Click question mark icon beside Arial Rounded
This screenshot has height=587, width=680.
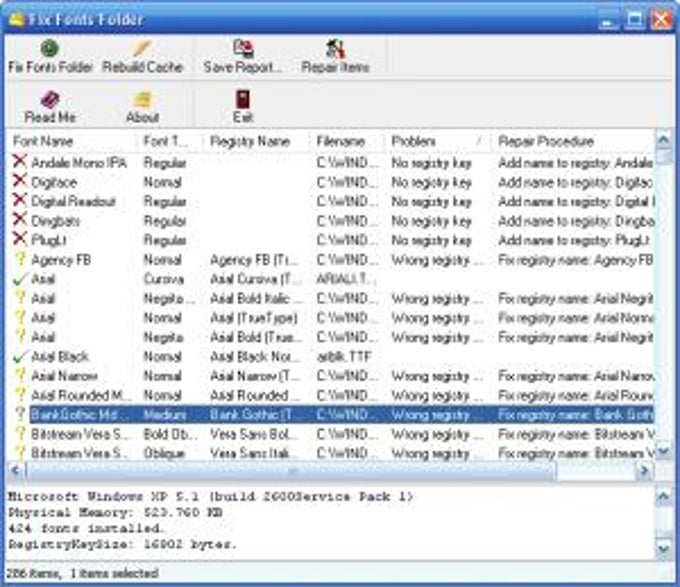(20, 395)
